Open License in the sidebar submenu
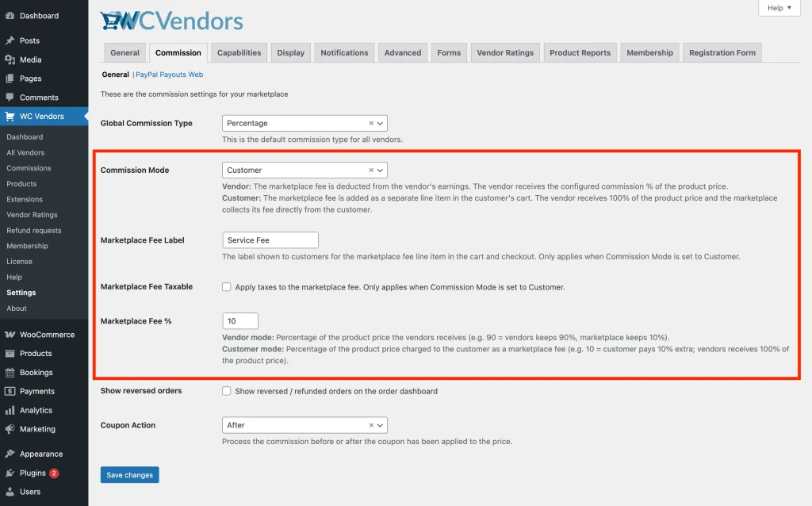 click(20, 262)
